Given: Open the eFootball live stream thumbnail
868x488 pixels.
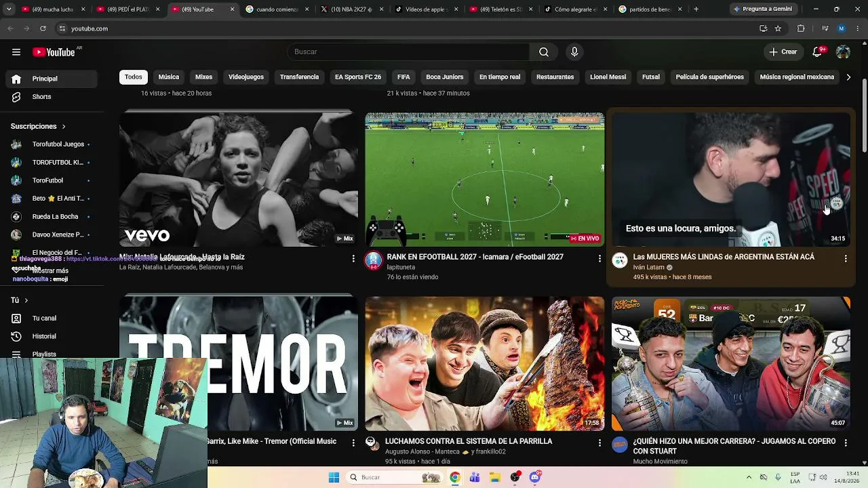Looking at the screenshot, I should [x=485, y=180].
